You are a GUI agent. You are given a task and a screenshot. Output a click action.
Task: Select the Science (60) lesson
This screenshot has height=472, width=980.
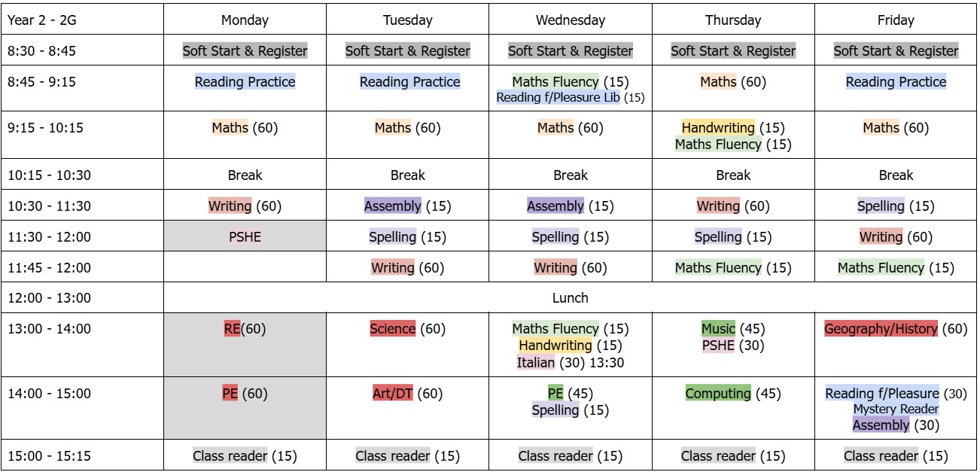[407, 328]
